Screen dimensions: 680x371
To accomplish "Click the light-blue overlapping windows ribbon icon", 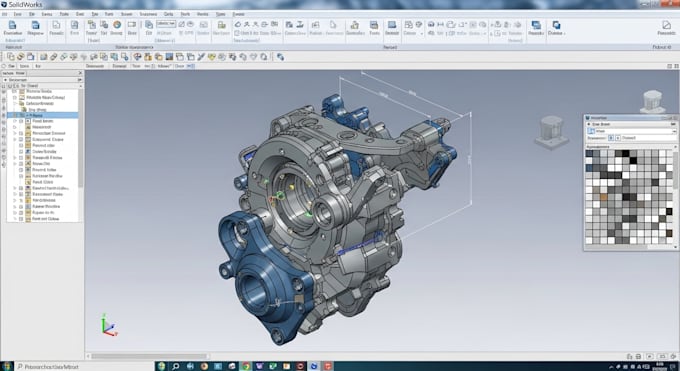I will pos(536,25).
